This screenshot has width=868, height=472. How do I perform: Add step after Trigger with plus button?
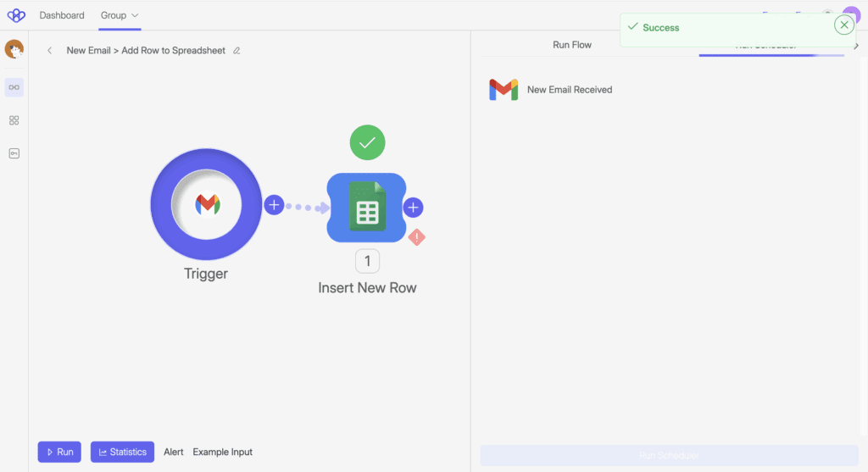(x=274, y=205)
